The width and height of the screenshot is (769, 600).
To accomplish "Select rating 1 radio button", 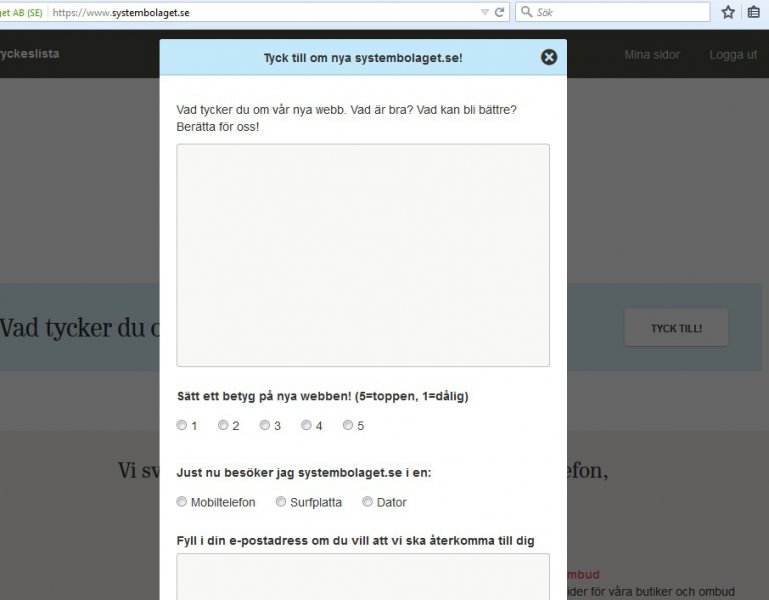I will (x=182, y=425).
